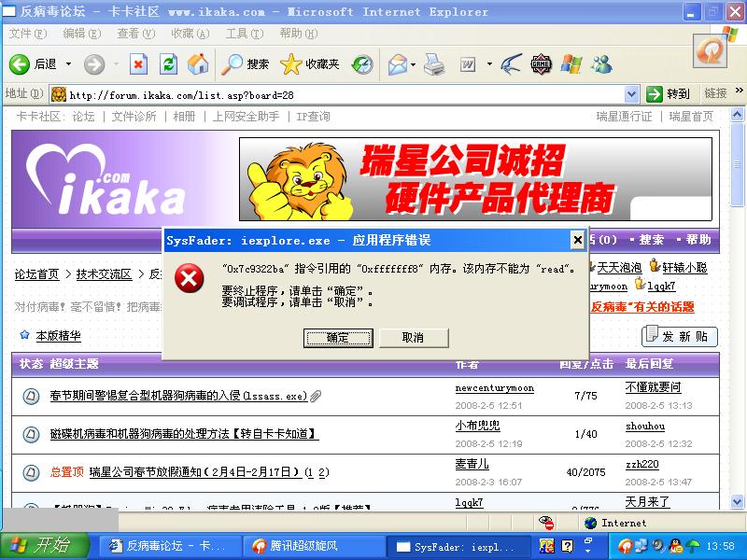Click the Forward arrow icon
Viewport: 747px width, 560px height.
[94, 63]
